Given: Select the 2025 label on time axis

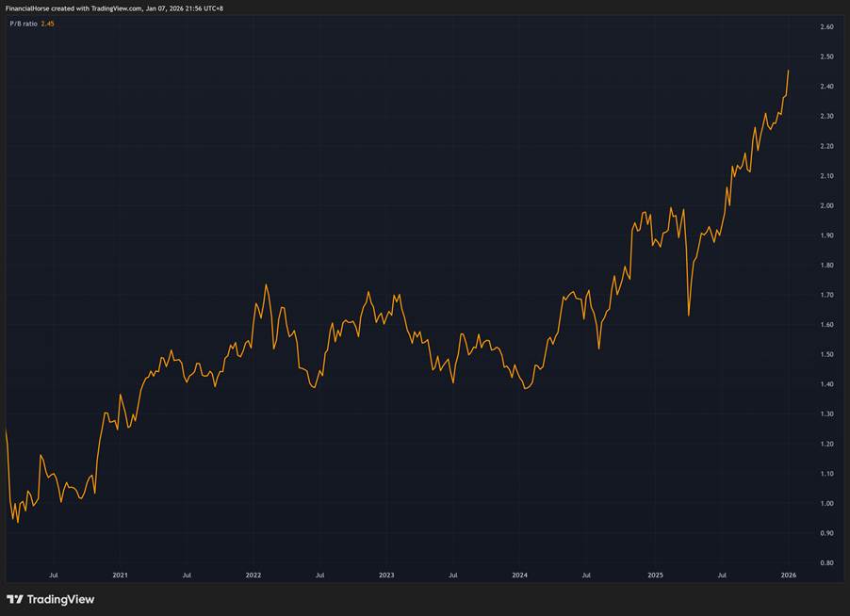Looking at the screenshot, I should (x=655, y=574).
